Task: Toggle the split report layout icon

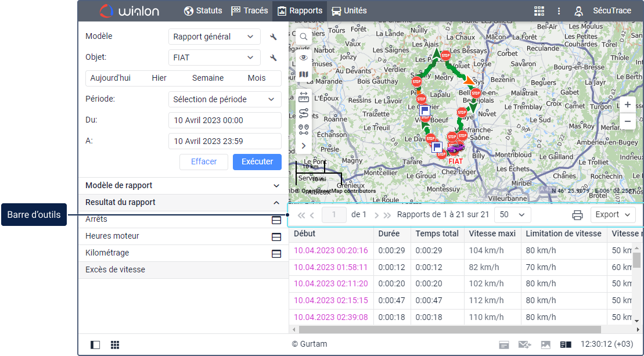Action: pos(566,345)
